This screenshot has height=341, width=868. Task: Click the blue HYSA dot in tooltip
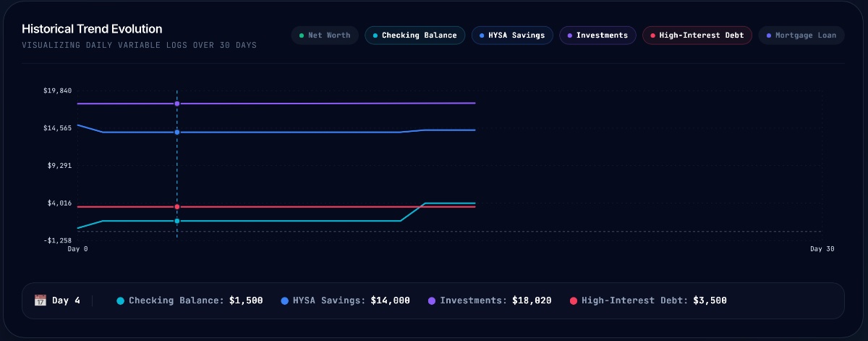click(x=285, y=300)
